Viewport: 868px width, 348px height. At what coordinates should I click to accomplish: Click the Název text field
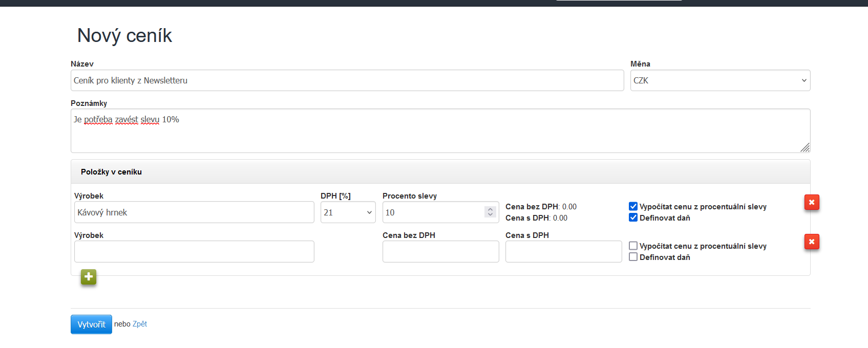347,80
